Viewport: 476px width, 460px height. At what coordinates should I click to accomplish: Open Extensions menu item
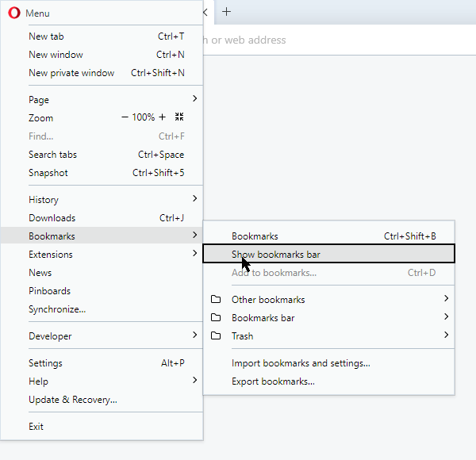click(x=102, y=255)
